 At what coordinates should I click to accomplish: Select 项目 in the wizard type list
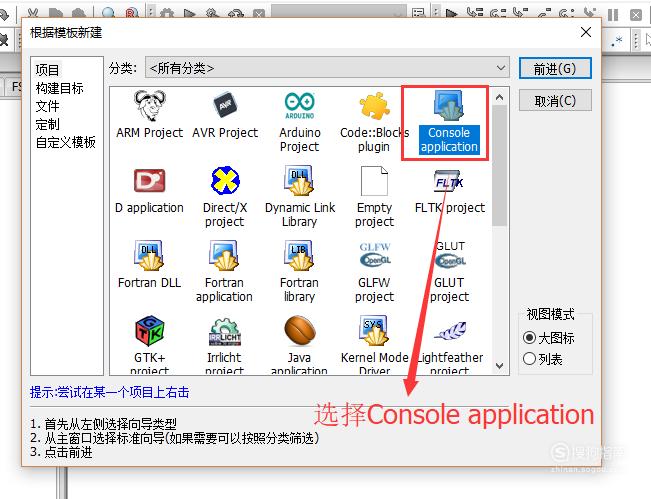pos(47,70)
